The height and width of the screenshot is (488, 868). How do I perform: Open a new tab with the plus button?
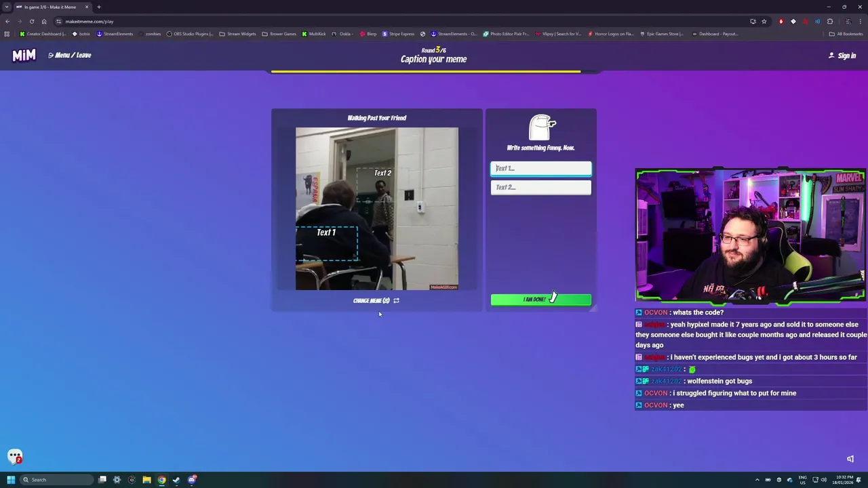tap(99, 7)
